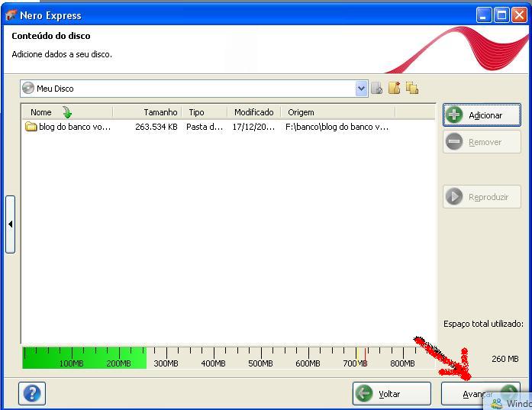The width and height of the screenshot is (532, 410).
Task: Click the disc icon beside Meu Disco
Action: pos(28,88)
